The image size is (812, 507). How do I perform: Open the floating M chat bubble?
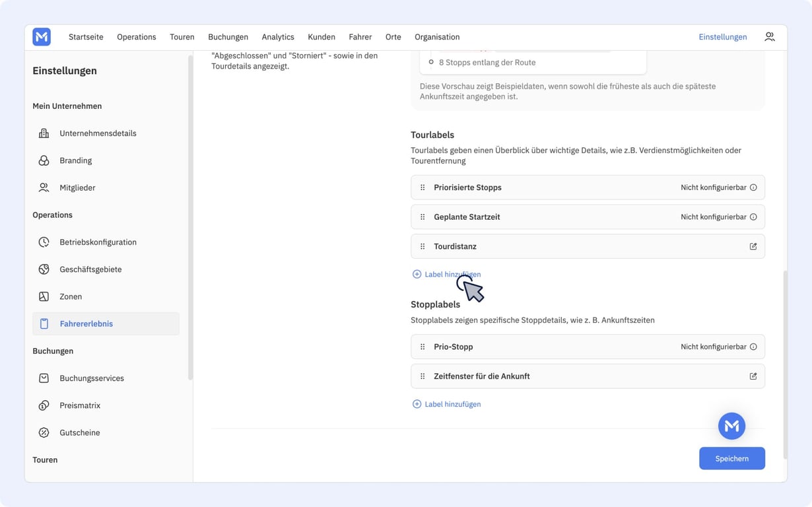pyautogui.click(x=731, y=426)
